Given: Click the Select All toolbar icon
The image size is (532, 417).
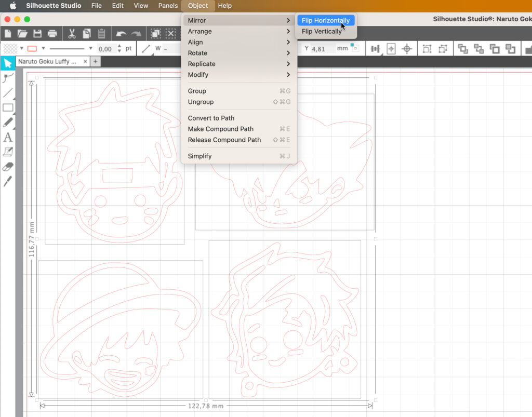Looking at the screenshot, I should (155, 34).
